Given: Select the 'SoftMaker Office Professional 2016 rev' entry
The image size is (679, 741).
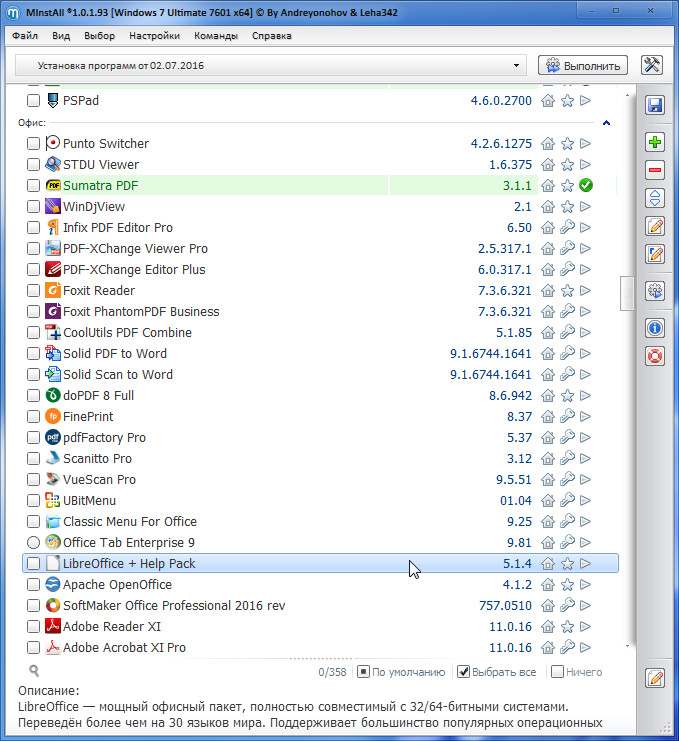Looking at the screenshot, I should pyautogui.click(x=320, y=605).
